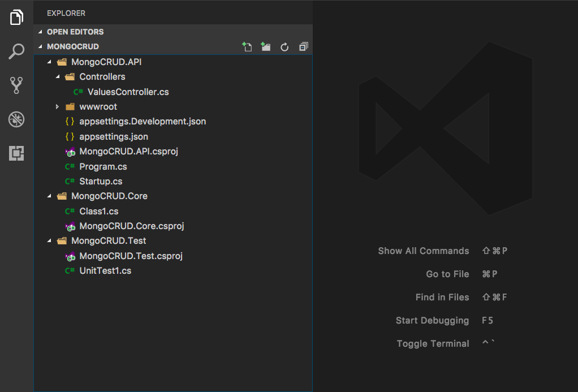Open the Debug view icon

pos(16,119)
